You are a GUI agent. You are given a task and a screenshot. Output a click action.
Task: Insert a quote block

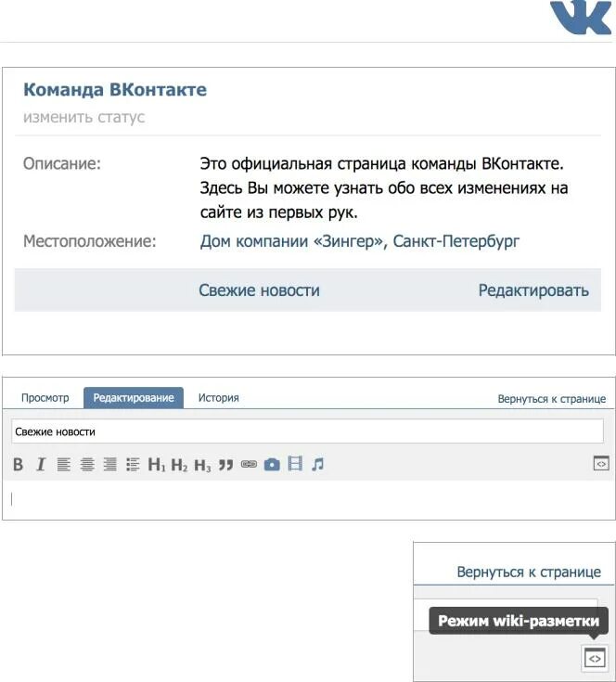[x=225, y=465]
